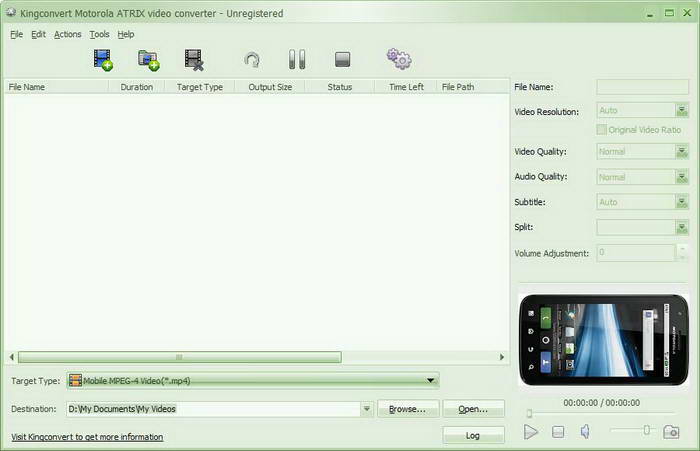Open settings with the gears icon
Screen dimensions: 700x451
pyautogui.click(x=399, y=60)
